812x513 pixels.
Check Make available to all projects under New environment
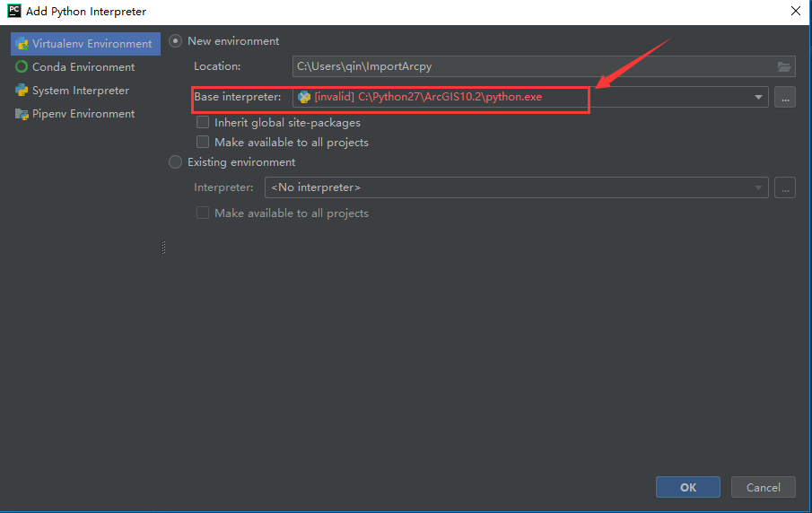pos(203,142)
